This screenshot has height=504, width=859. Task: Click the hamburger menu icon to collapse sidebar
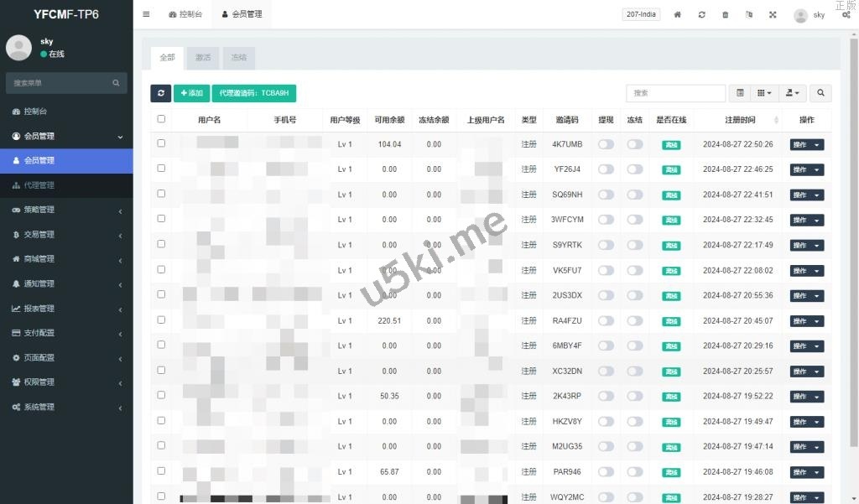(147, 14)
